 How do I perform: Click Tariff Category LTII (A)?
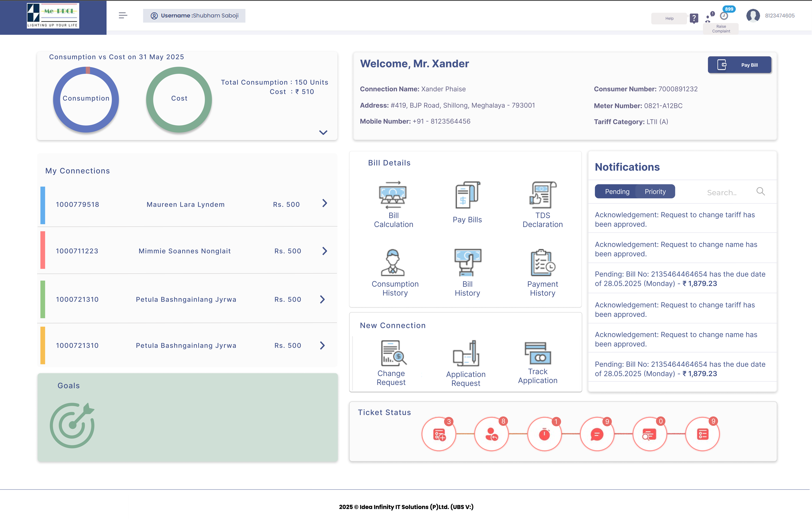[x=631, y=122]
